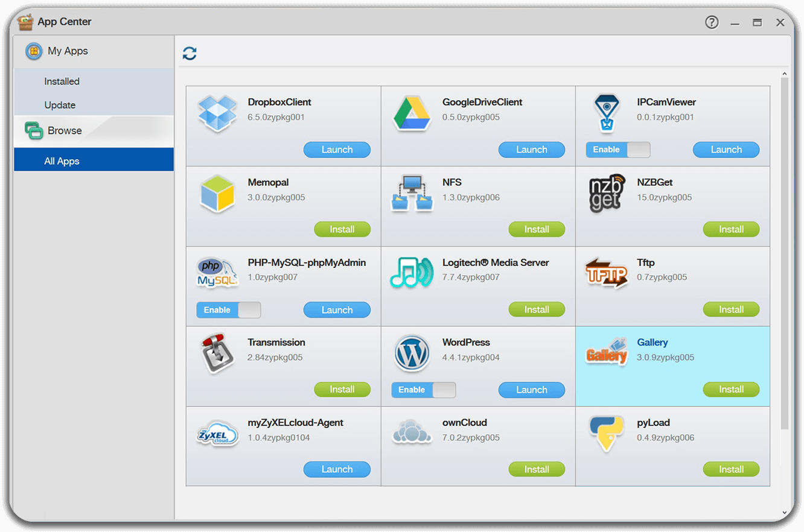Toggle the WordPress Enable switch
The height and width of the screenshot is (532, 804).
[x=424, y=390]
